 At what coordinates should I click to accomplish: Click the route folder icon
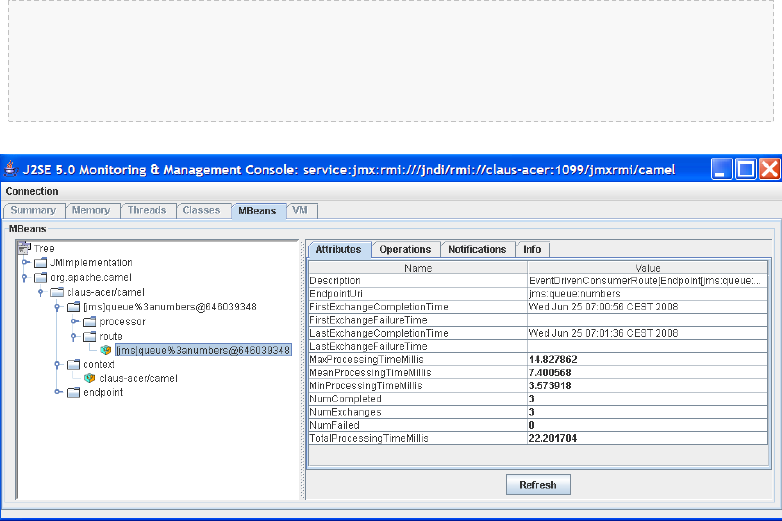tap(89, 337)
